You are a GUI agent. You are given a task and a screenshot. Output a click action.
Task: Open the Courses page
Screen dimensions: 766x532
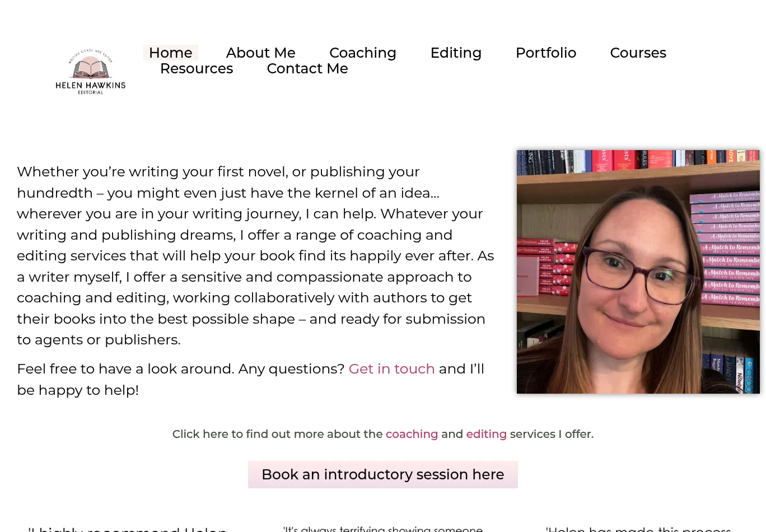(x=638, y=53)
